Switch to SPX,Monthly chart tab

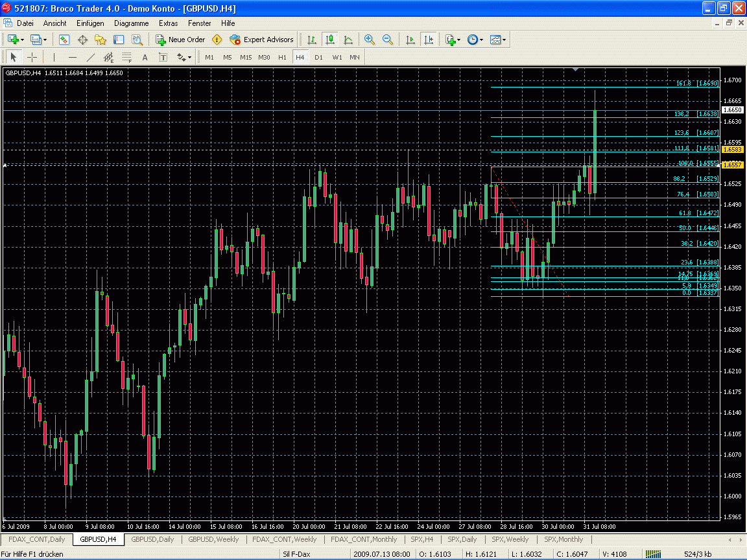pos(563,539)
